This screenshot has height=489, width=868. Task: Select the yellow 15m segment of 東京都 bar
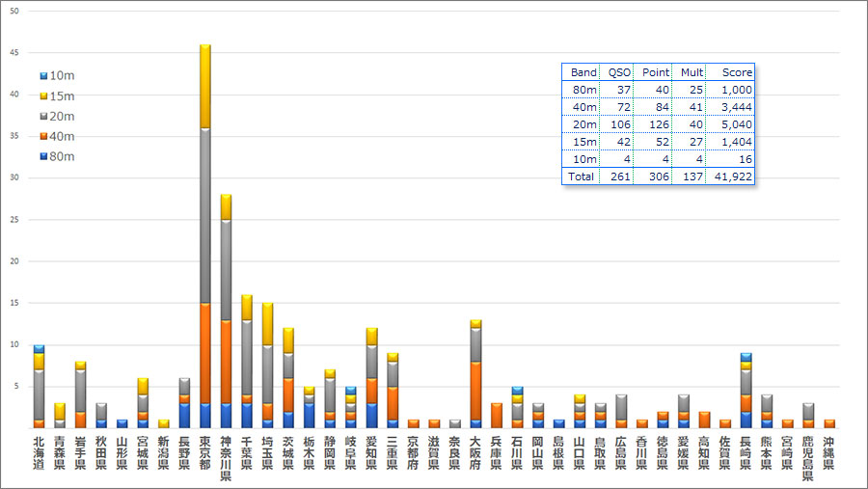pyautogui.click(x=204, y=86)
